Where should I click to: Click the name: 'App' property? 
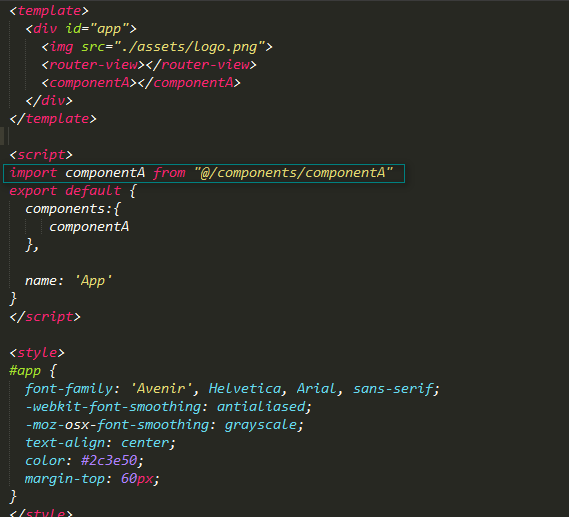coord(69,281)
